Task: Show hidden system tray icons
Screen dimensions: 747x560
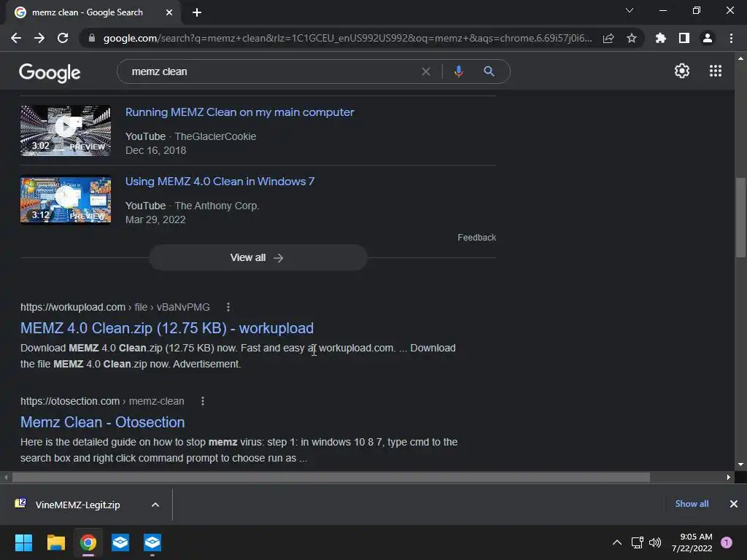Action: tap(616, 542)
